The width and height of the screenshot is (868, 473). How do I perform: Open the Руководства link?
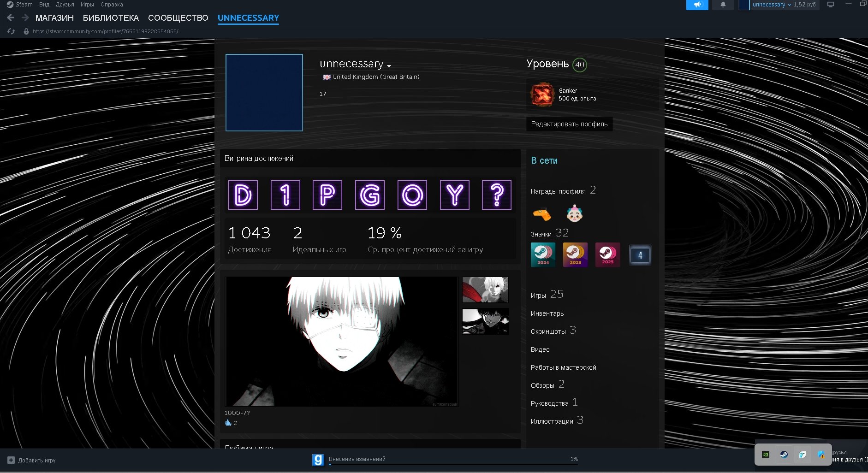pyautogui.click(x=554, y=402)
